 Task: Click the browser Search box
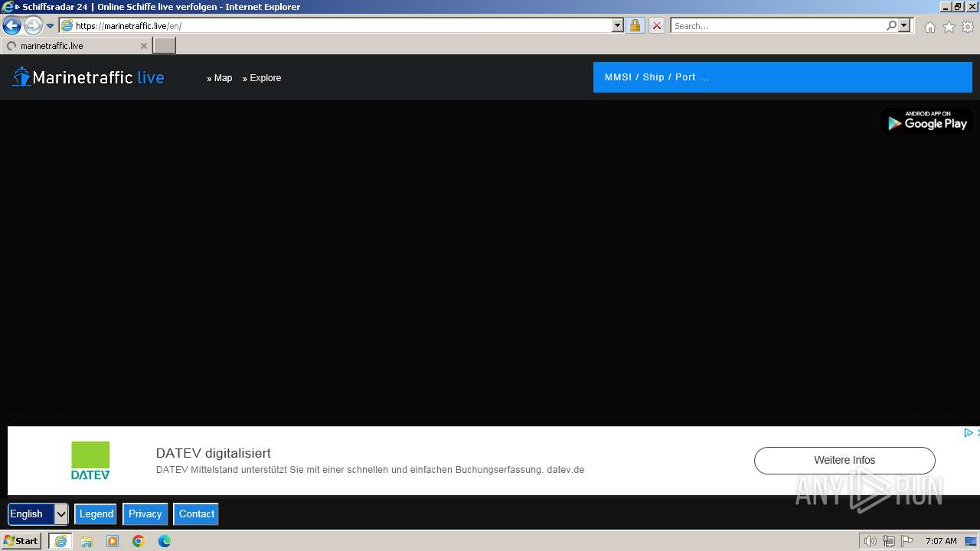[777, 25]
